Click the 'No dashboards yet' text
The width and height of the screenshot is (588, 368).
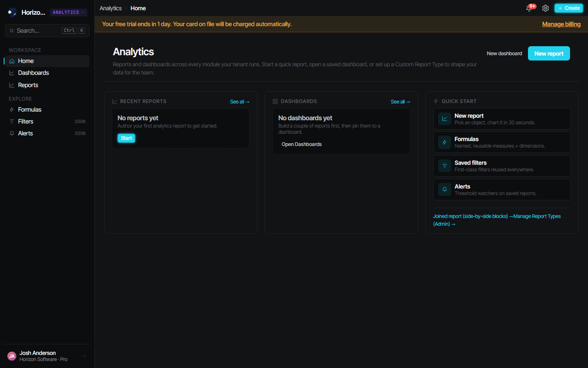coord(305,118)
